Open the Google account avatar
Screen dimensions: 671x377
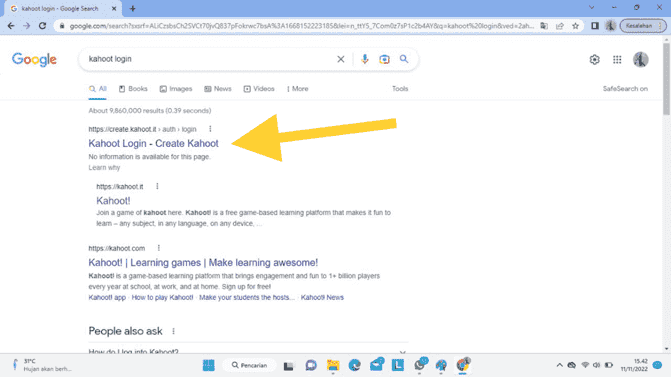641,59
